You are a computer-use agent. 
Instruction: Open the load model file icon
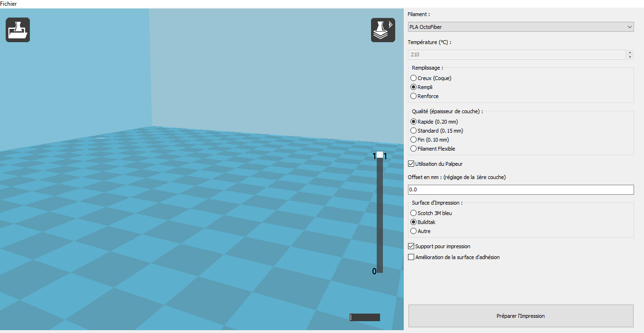[18, 30]
